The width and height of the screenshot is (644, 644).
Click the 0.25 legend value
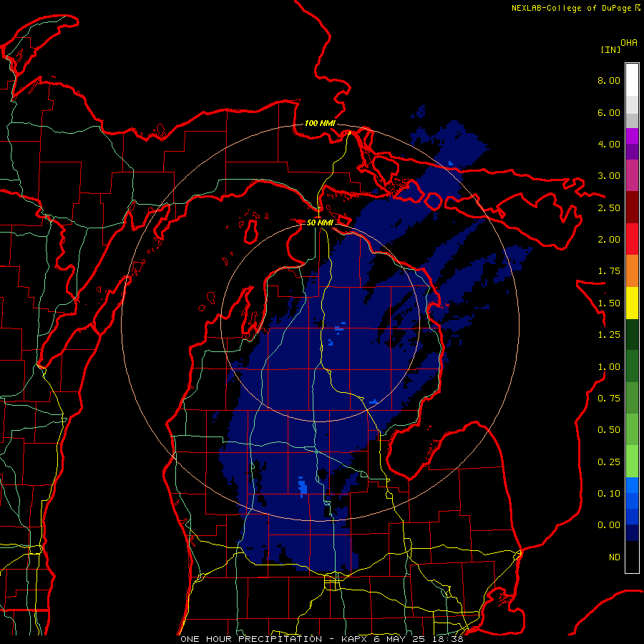pyautogui.click(x=609, y=462)
